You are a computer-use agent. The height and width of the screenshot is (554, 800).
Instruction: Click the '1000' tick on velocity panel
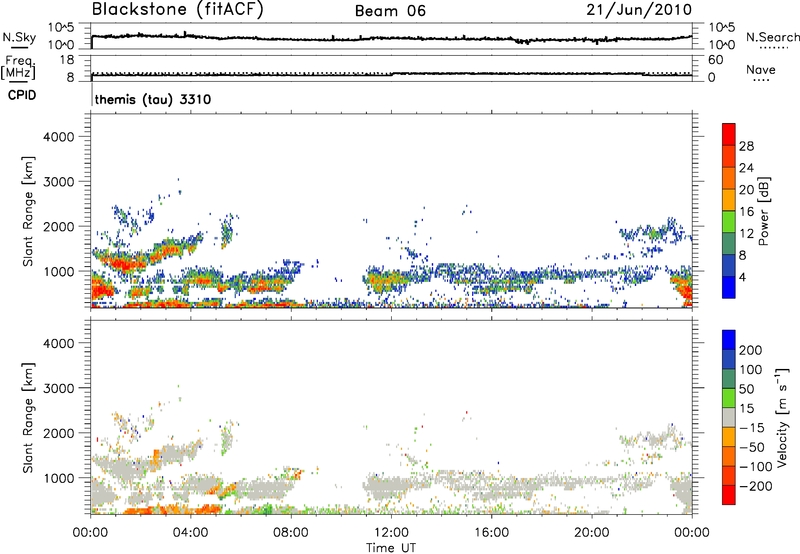tap(59, 478)
